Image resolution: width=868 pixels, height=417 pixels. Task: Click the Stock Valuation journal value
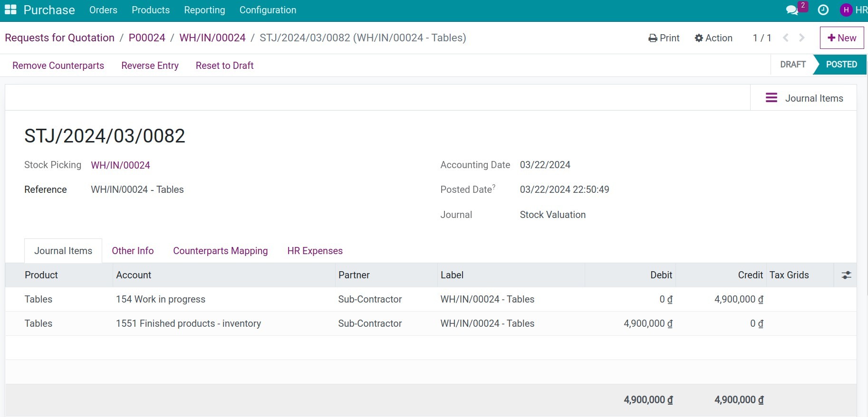tap(552, 215)
